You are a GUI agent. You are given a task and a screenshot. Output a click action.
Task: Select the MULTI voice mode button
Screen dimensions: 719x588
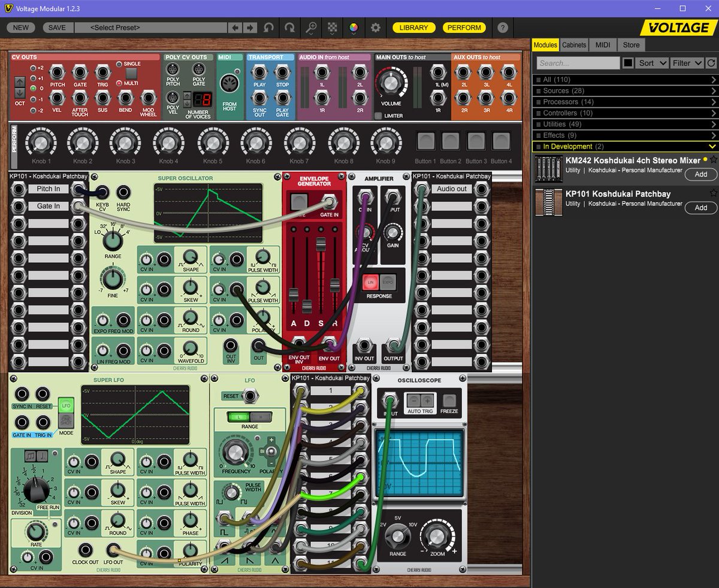[x=119, y=83]
